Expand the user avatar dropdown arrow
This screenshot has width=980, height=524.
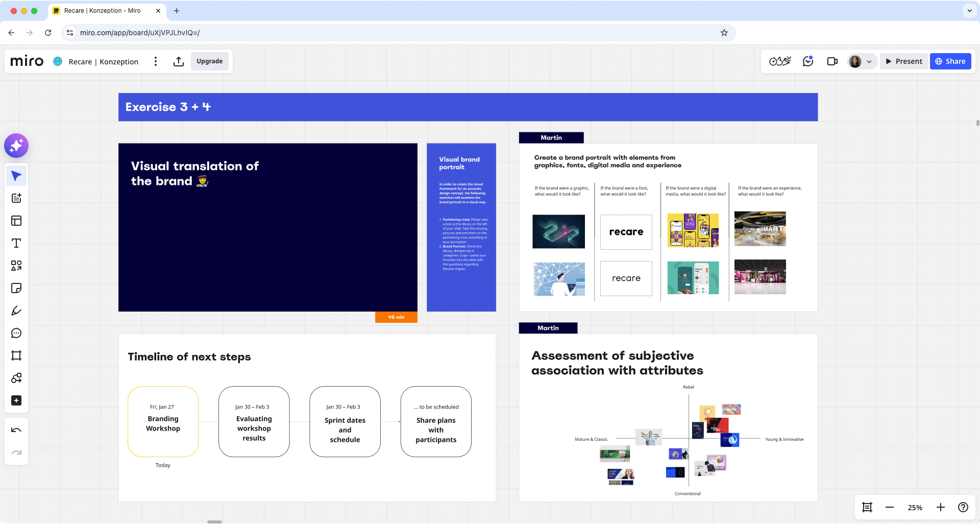point(869,62)
